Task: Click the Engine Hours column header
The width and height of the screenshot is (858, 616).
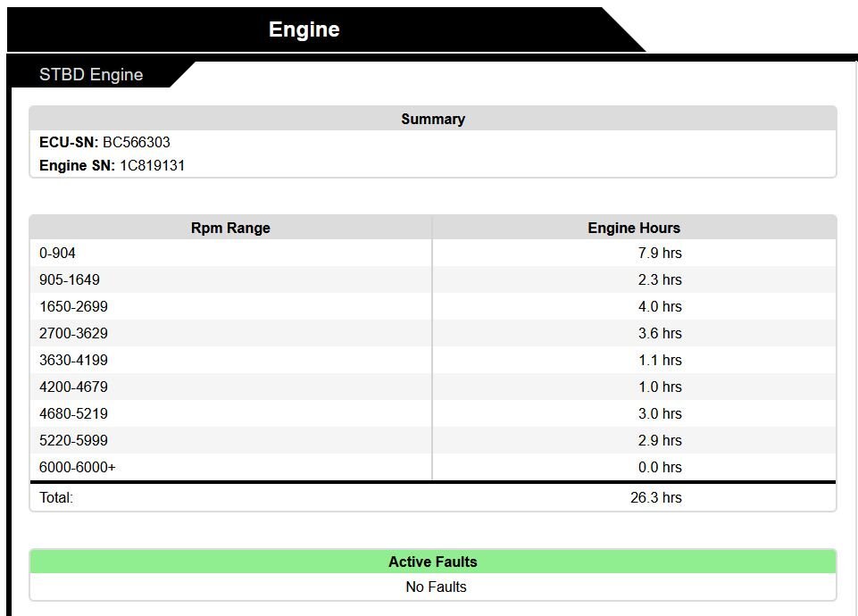Action: pyautogui.click(x=633, y=228)
